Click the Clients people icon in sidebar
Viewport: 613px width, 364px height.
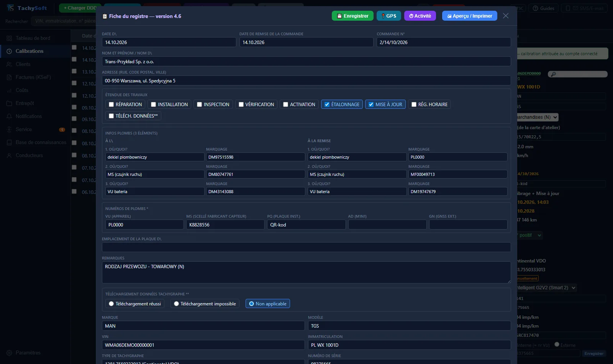pyautogui.click(x=9, y=64)
